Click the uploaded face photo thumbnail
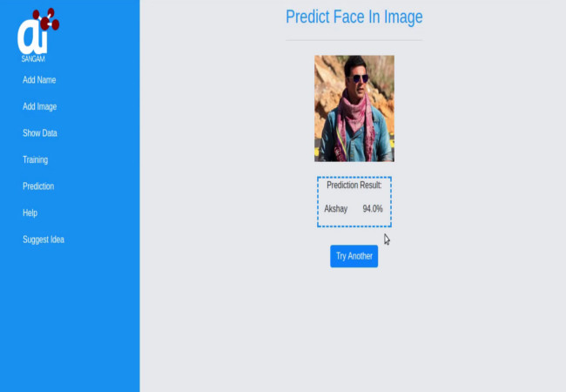 pos(354,108)
